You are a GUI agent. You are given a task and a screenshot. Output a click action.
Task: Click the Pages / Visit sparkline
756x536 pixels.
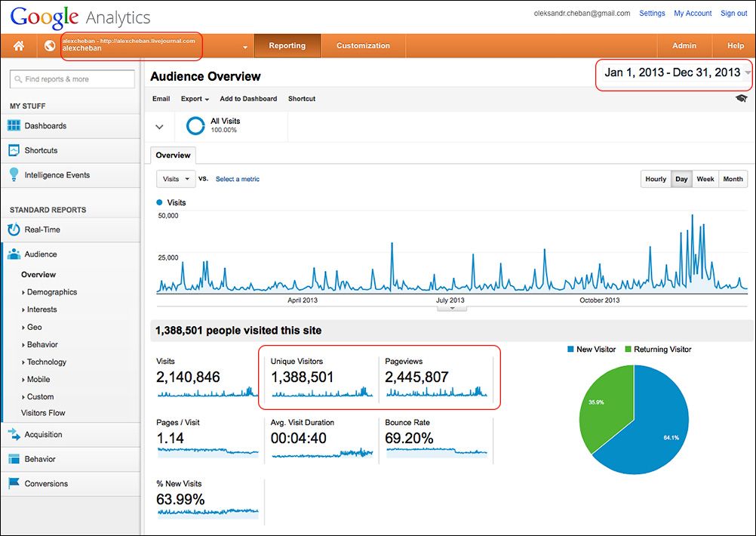pyautogui.click(x=207, y=452)
